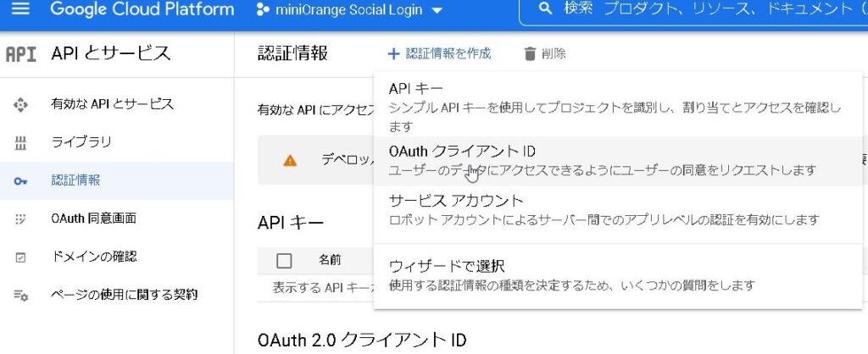
Task: Click the ページの使用に関する契約 settings icon
Action: coord(21,295)
